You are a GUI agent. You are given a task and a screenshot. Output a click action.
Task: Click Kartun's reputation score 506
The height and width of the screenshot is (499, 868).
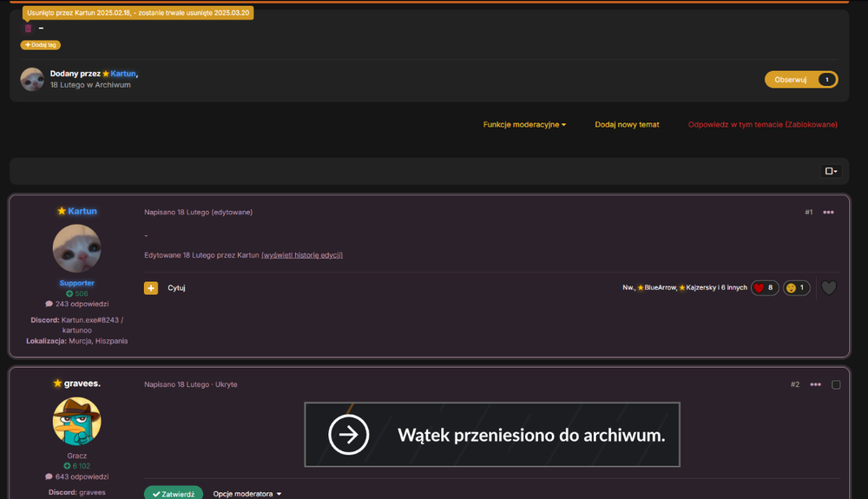[77, 293]
